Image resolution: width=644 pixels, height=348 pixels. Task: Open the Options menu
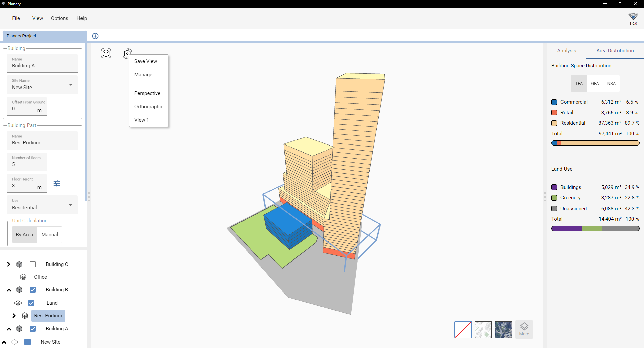point(60,18)
